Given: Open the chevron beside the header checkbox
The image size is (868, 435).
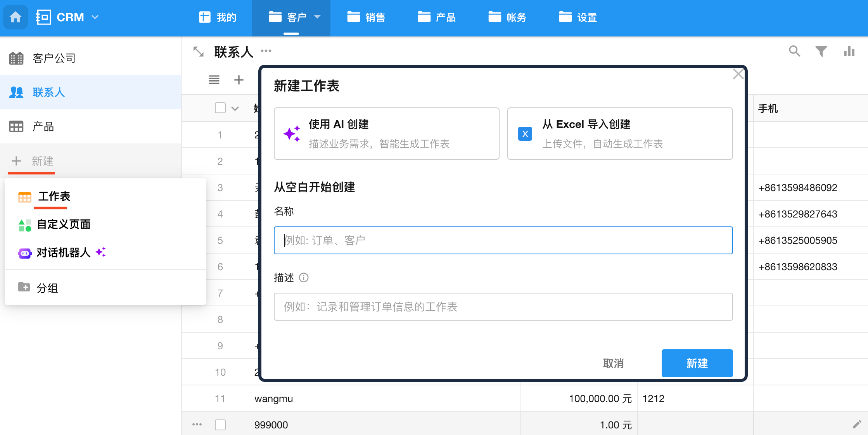Looking at the screenshot, I should (235, 109).
